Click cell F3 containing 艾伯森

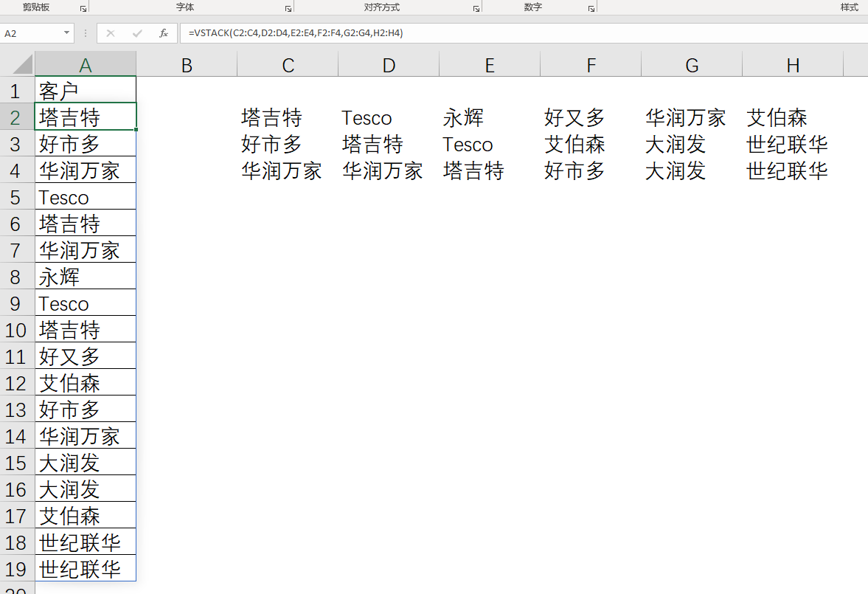591,143
